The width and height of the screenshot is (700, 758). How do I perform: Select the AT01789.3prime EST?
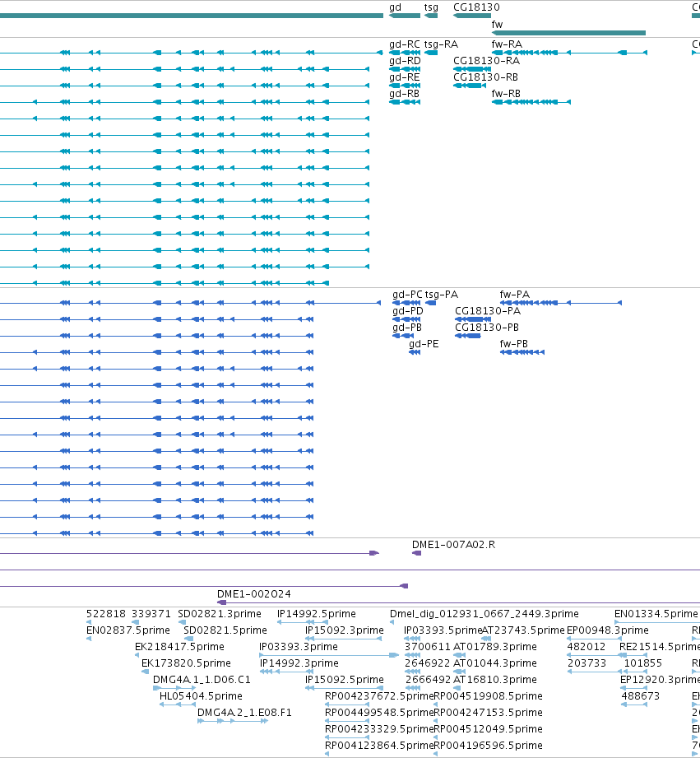click(x=460, y=655)
